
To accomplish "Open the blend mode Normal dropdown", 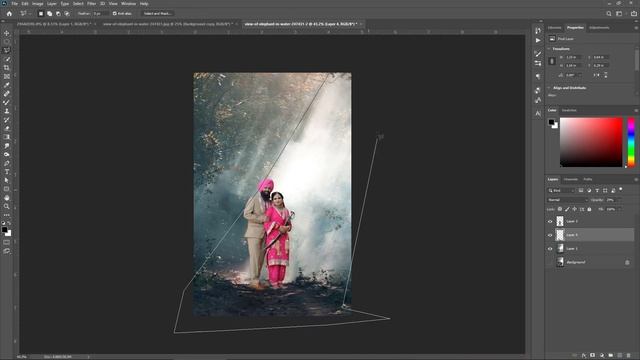I will (567, 200).
